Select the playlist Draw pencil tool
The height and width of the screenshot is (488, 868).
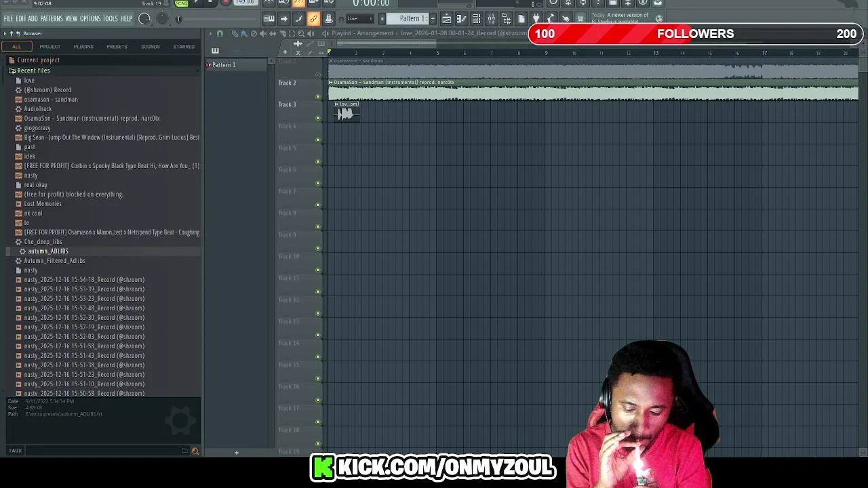pos(235,33)
